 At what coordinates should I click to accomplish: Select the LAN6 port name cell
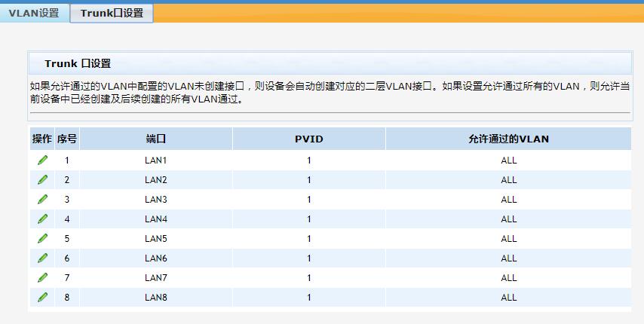(x=156, y=258)
